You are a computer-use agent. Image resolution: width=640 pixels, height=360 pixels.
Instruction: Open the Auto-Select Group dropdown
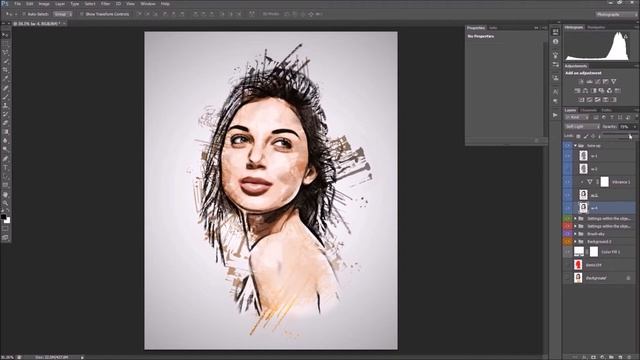click(x=62, y=14)
